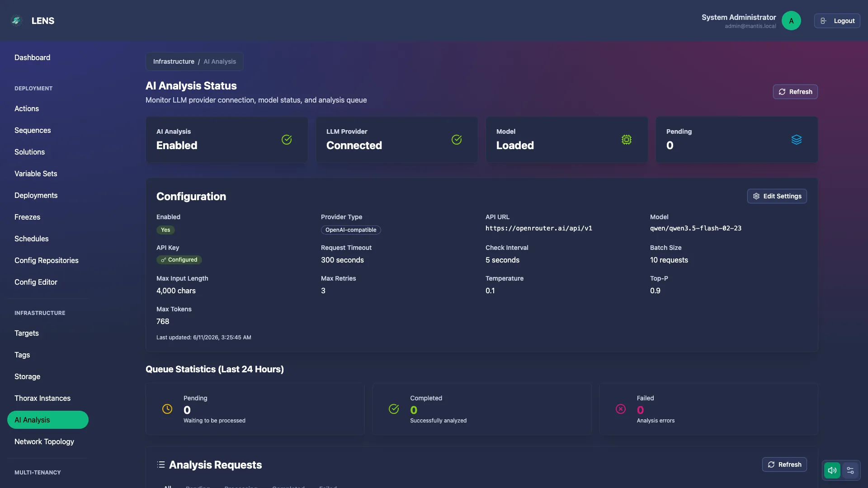Click the 5 seconds Check Interval value
The width and height of the screenshot is (868, 488).
[x=502, y=260]
